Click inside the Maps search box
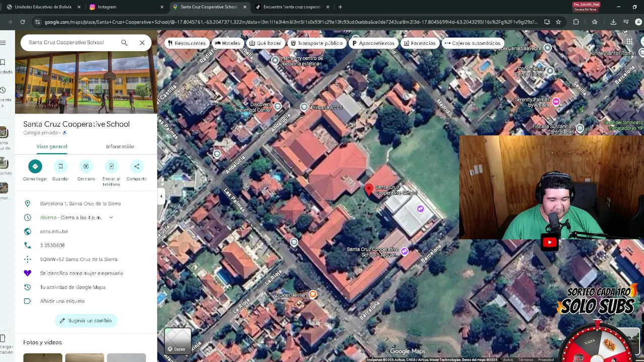Screen dimensions: 644x362 click(x=70, y=43)
